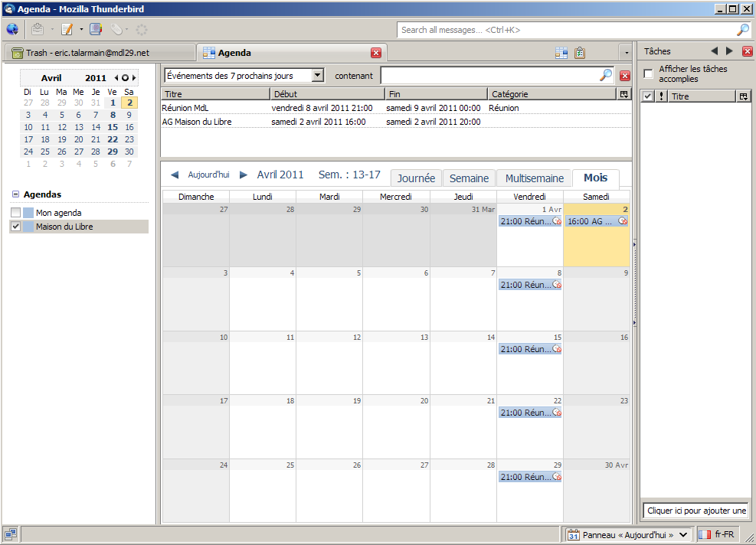Click the Write message pencil icon
The width and height of the screenshot is (756, 545).
pyautogui.click(x=67, y=30)
